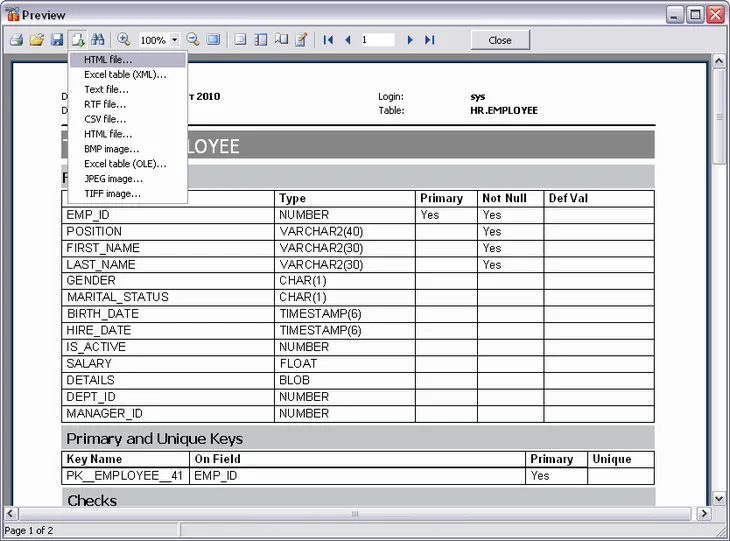
Task: Click the Zoom In magnifier icon
Action: point(124,40)
